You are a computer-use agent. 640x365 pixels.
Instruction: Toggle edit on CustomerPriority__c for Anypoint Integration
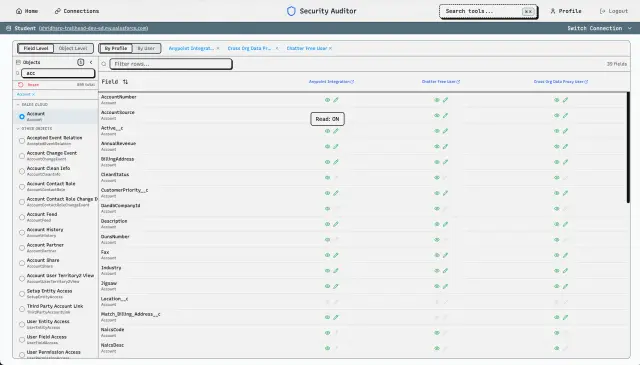[336, 193]
